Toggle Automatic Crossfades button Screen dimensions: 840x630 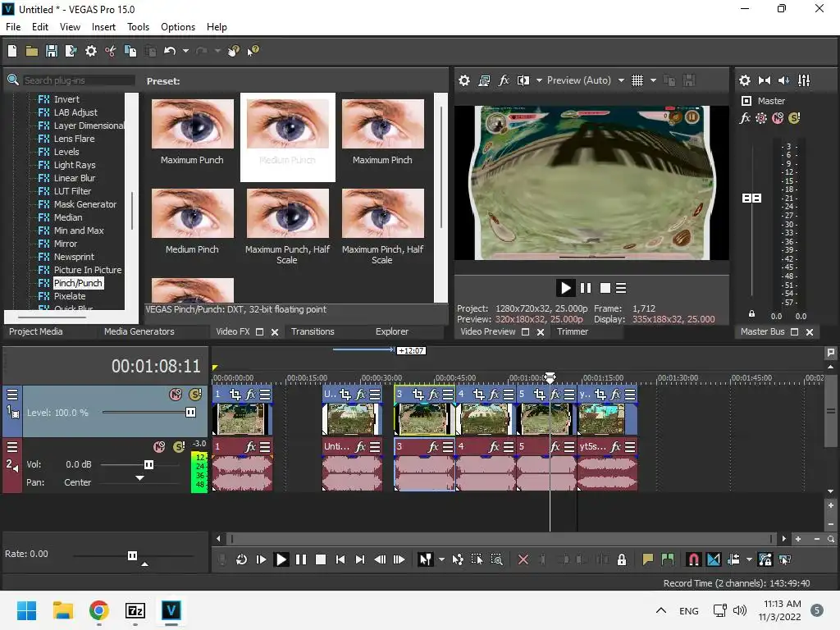(714, 559)
